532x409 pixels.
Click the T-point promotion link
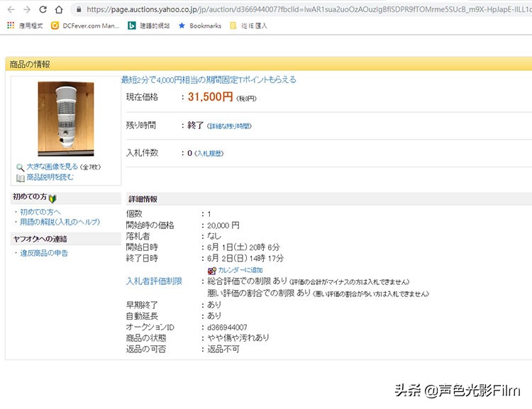209,79
